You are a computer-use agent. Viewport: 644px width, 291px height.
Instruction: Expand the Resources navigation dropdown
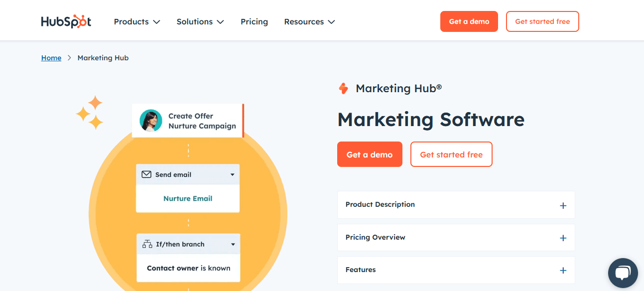click(x=309, y=21)
